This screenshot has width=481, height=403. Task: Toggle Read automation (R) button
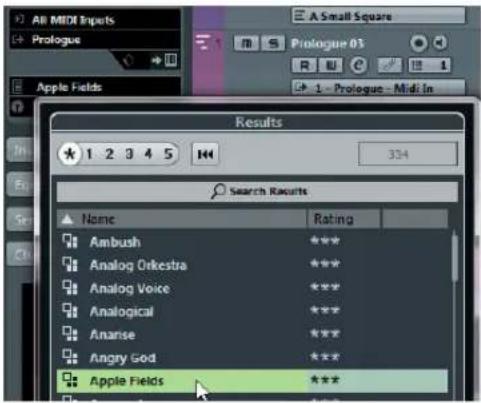[304, 65]
